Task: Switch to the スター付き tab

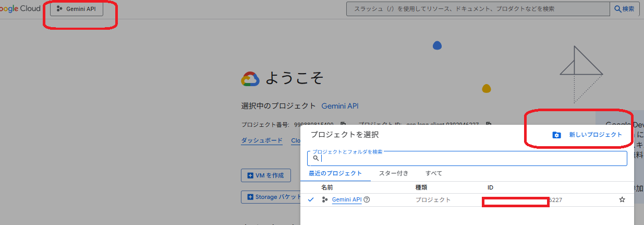Action: (x=393, y=173)
